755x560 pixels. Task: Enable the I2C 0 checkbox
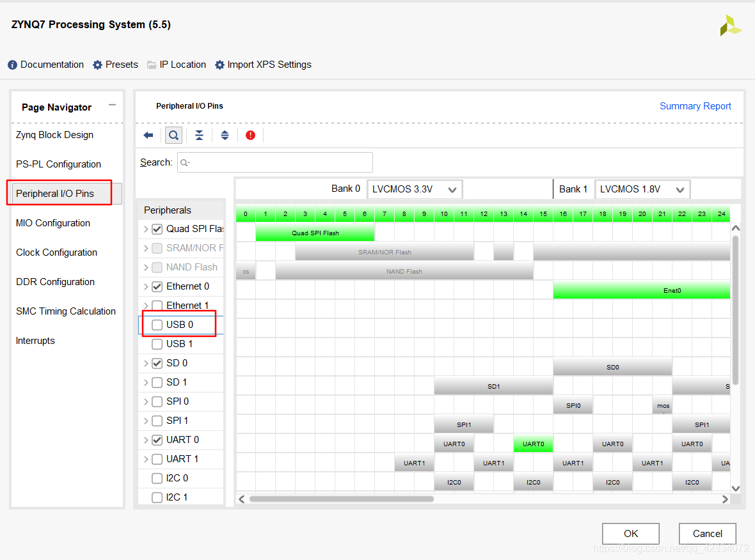point(157,478)
